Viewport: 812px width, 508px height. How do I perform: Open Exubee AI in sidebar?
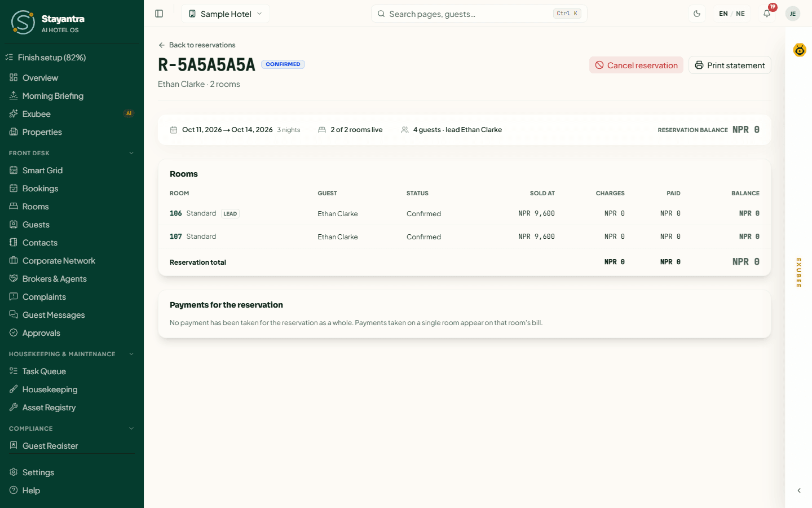pyautogui.click(x=72, y=114)
